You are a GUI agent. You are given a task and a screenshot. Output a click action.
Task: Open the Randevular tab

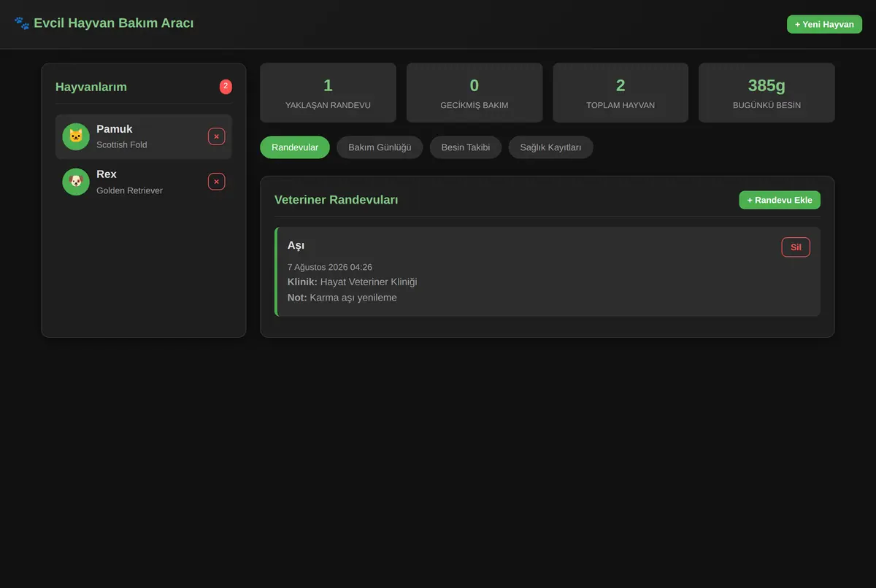pos(295,147)
